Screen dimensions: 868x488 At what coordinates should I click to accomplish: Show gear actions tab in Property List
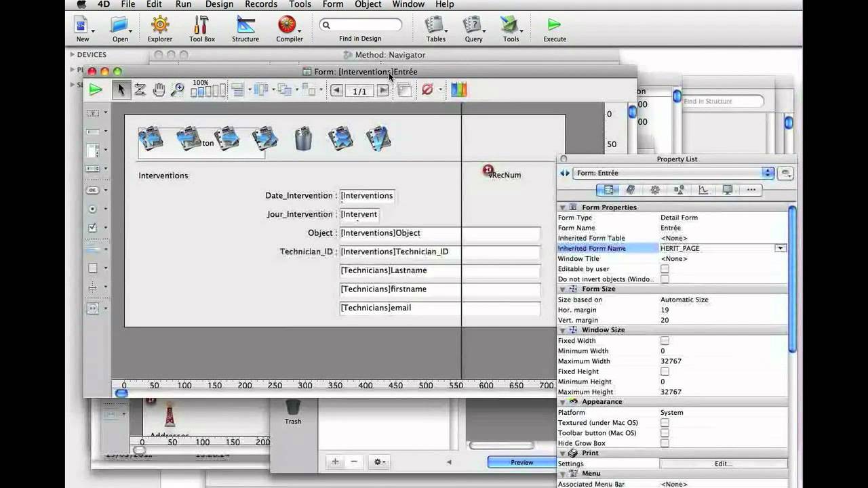point(654,190)
